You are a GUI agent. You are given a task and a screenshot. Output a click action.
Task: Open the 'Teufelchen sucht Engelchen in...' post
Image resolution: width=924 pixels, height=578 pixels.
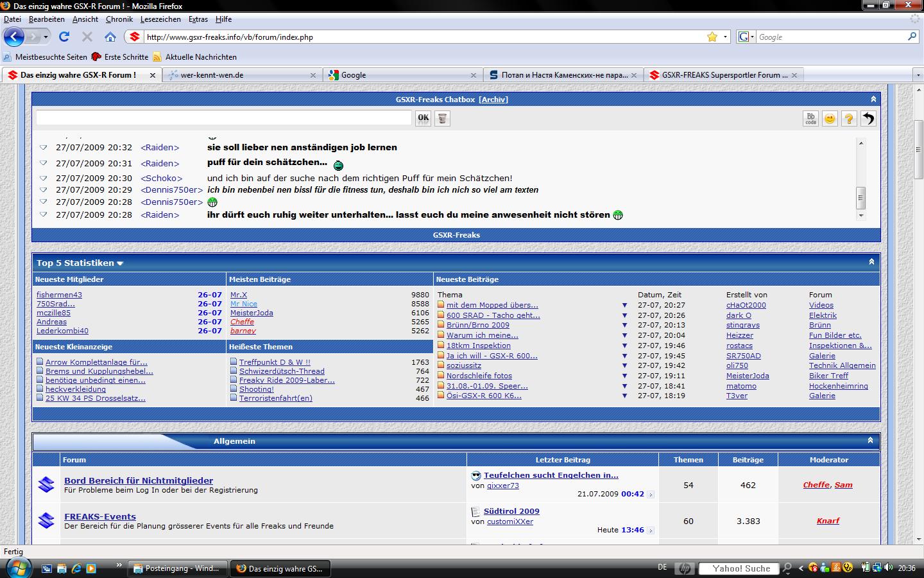coord(551,475)
